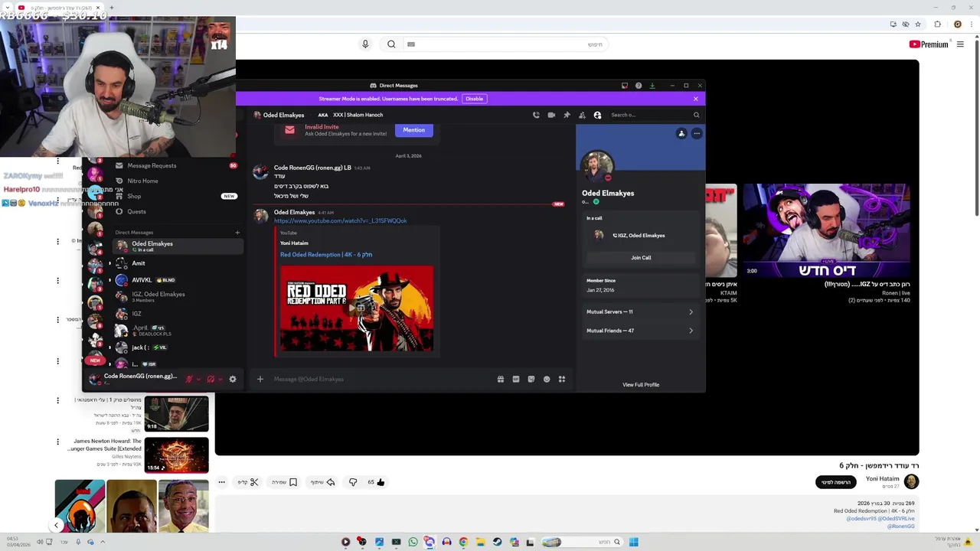The image size is (980, 551).
Task: Open profile more options three-dots
Action: [x=697, y=133]
